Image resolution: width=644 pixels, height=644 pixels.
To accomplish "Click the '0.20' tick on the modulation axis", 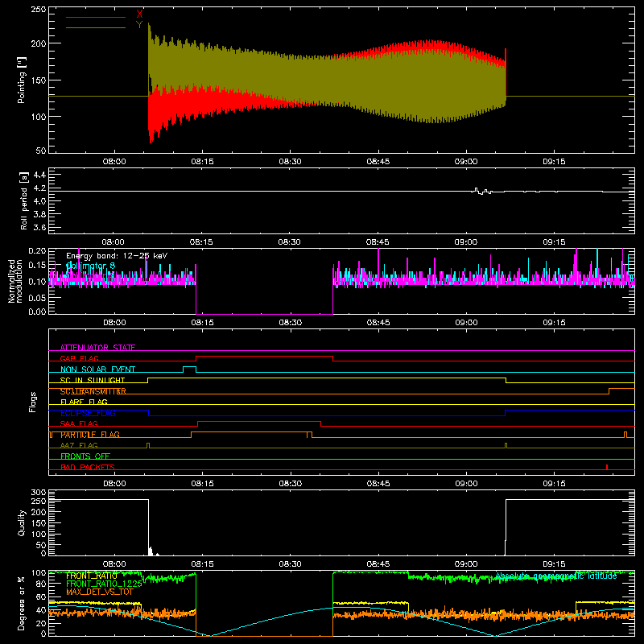I will point(37,251).
